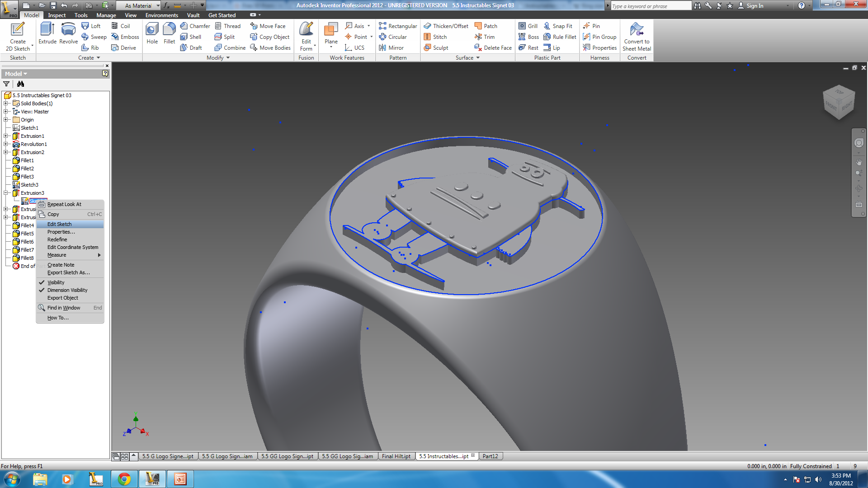Click the Thicken/Offset surface tool
This screenshot has height=488, width=868.
446,26
